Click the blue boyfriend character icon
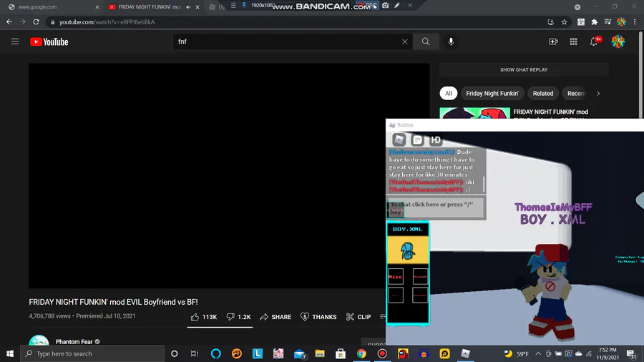The width and height of the screenshot is (644, 362). 407,250
